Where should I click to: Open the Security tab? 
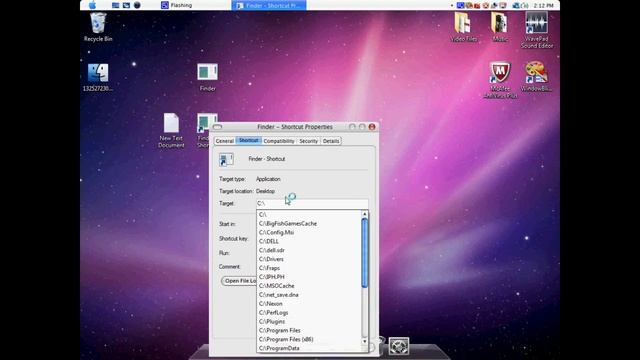[x=308, y=141]
